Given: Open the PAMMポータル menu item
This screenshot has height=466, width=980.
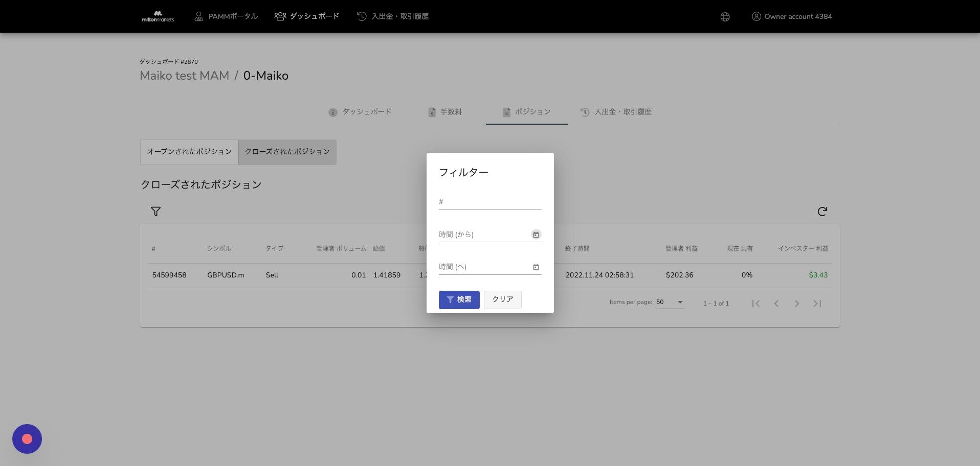Looking at the screenshot, I should click(226, 16).
